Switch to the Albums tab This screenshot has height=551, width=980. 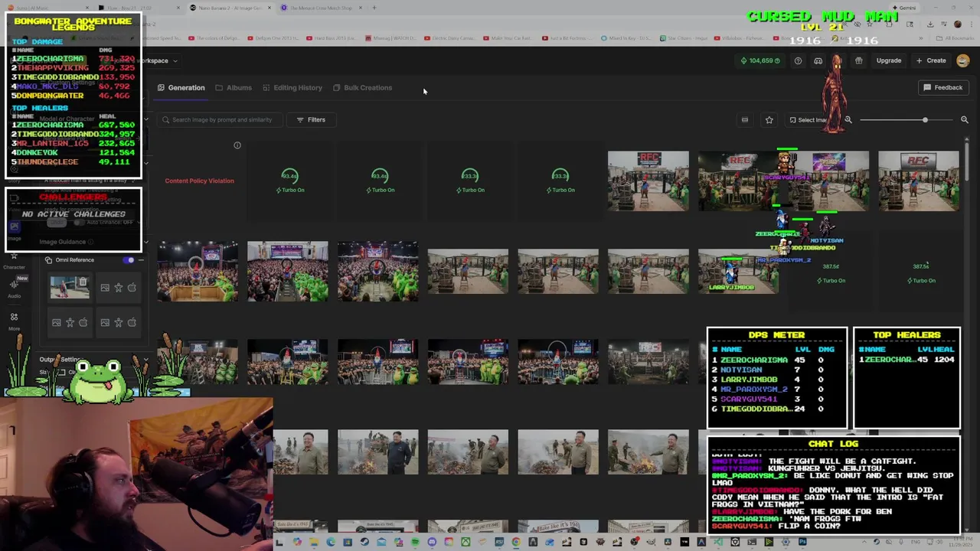pyautogui.click(x=234, y=87)
